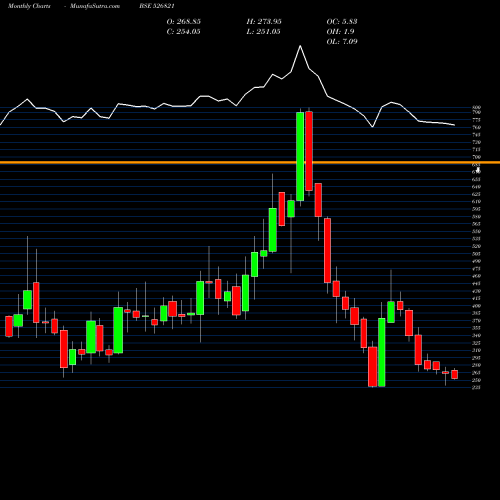The width and height of the screenshot is (500, 500).
Task: Click the 550 price axis label
Action: pos(476,231)
